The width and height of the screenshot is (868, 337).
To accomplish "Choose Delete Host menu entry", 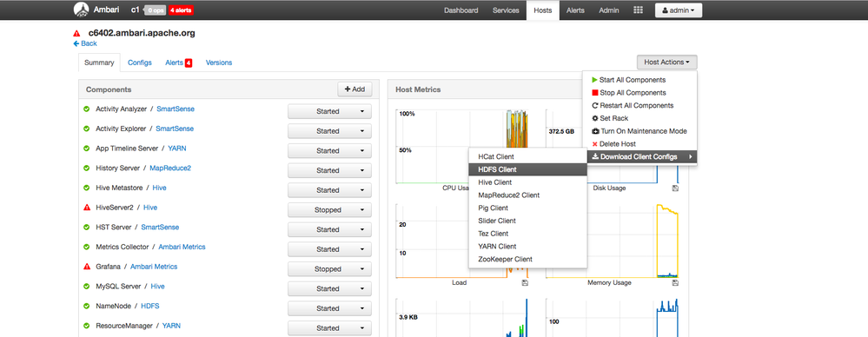I will [639, 144].
